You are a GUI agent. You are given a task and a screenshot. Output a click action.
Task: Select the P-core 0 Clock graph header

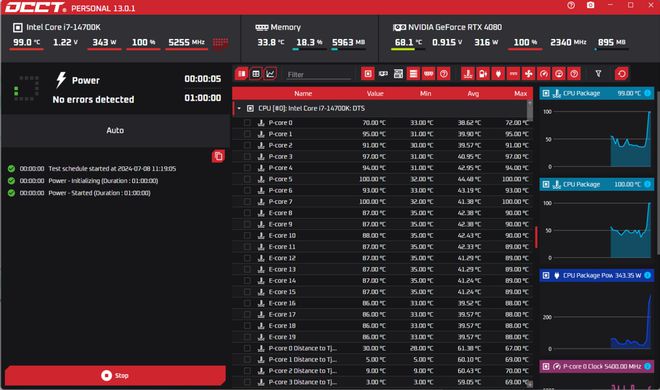[x=596, y=366]
